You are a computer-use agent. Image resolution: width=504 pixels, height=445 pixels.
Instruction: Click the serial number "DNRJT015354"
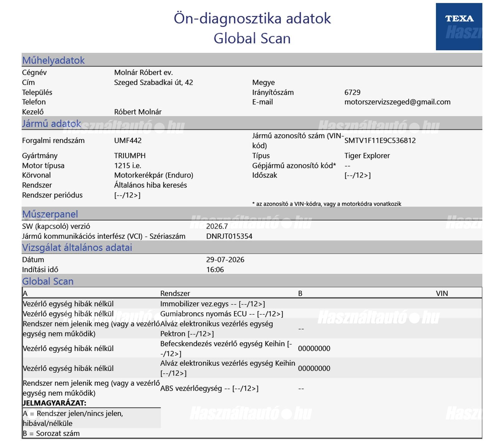[229, 237]
